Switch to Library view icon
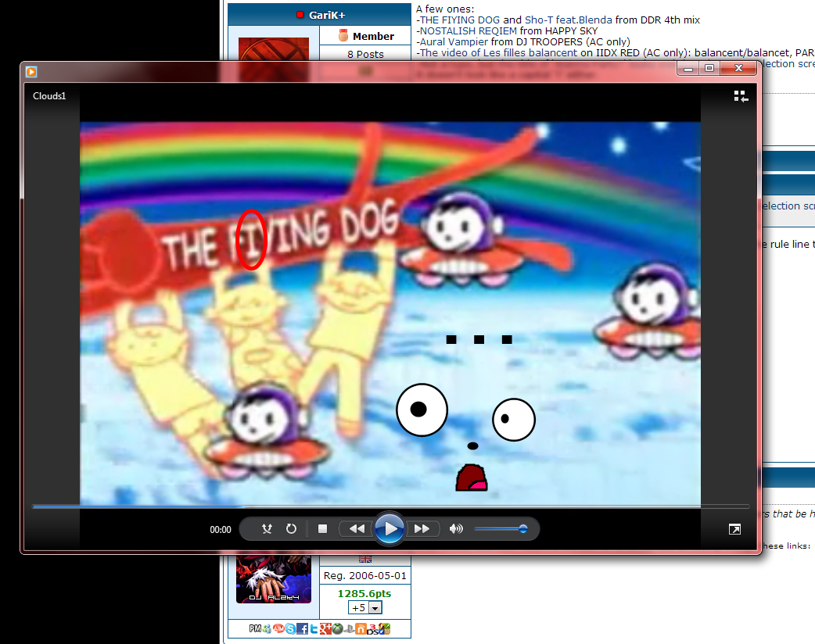 [x=741, y=96]
